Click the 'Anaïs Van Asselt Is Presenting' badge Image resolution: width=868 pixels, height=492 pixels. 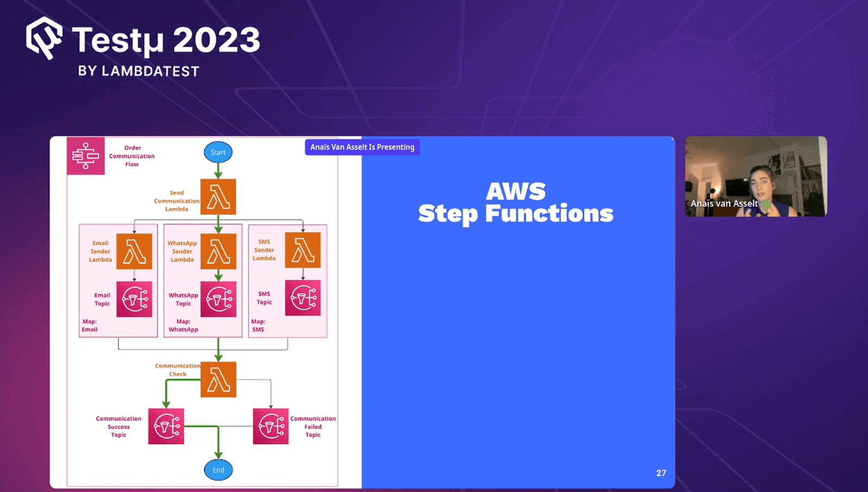[x=362, y=147]
